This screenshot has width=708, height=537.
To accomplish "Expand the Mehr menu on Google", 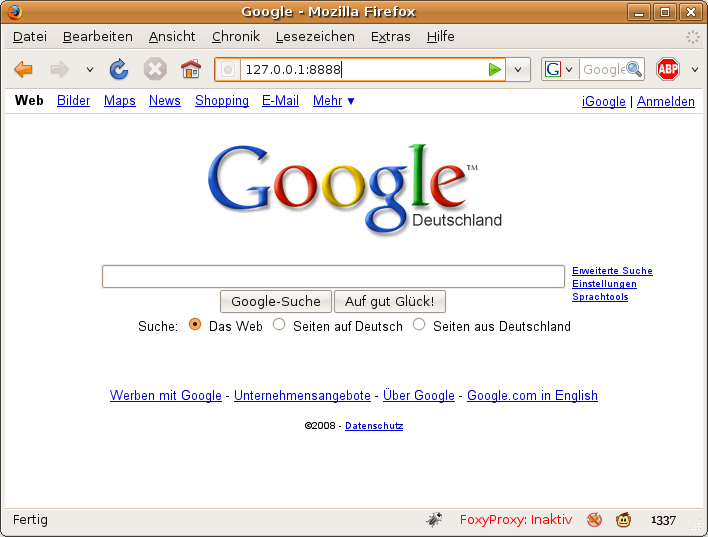I will 334,100.
